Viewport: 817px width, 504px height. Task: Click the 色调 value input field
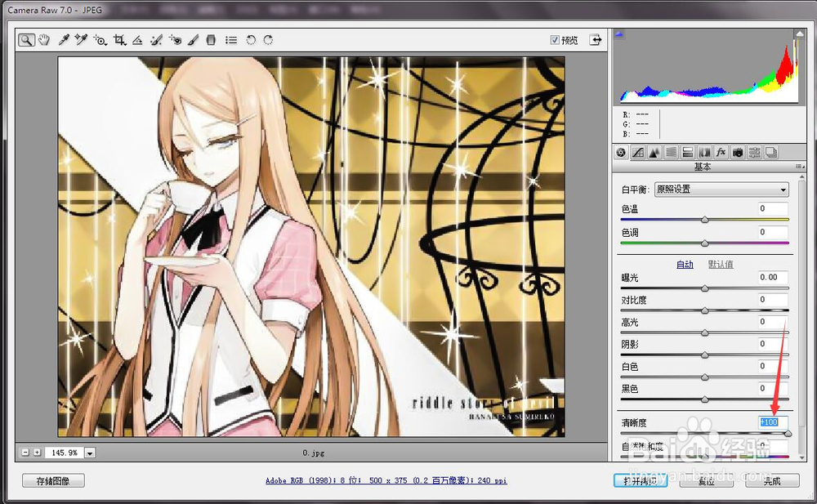click(x=773, y=233)
